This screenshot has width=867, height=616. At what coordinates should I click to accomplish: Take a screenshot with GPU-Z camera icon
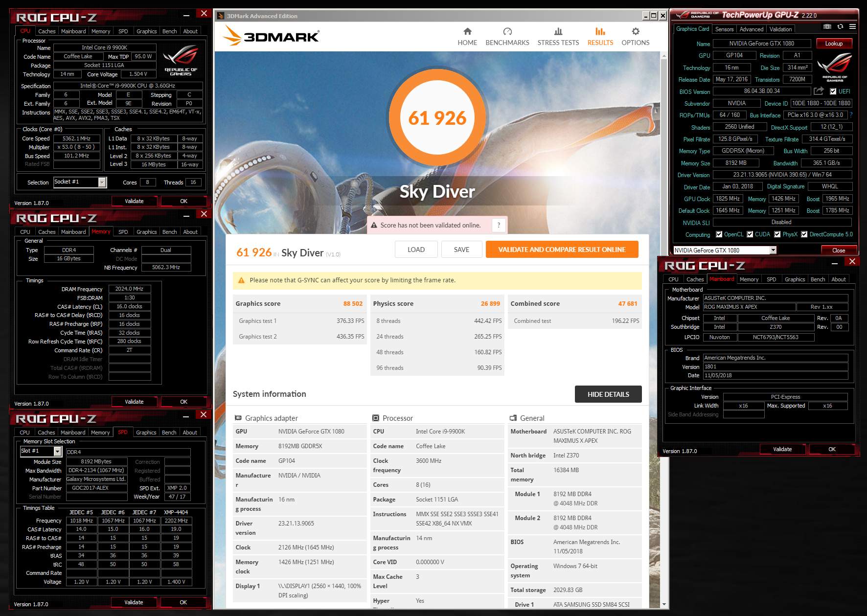[x=827, y=26]
